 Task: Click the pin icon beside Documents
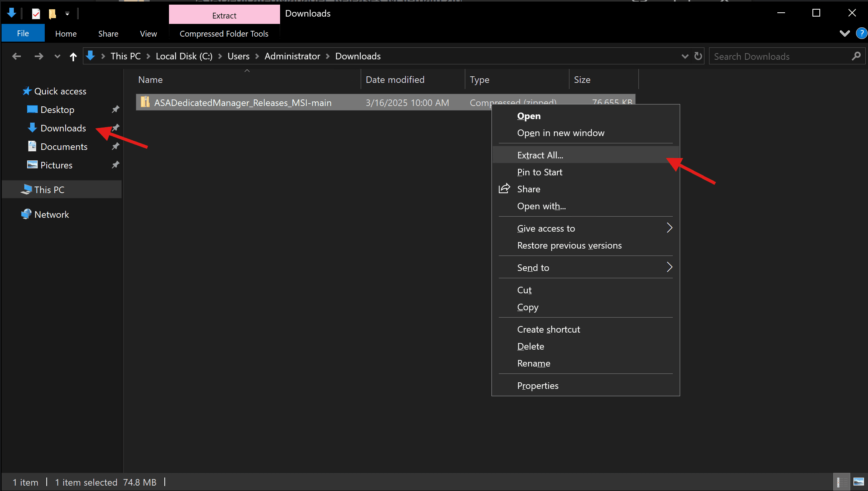[x=115, y=146]
